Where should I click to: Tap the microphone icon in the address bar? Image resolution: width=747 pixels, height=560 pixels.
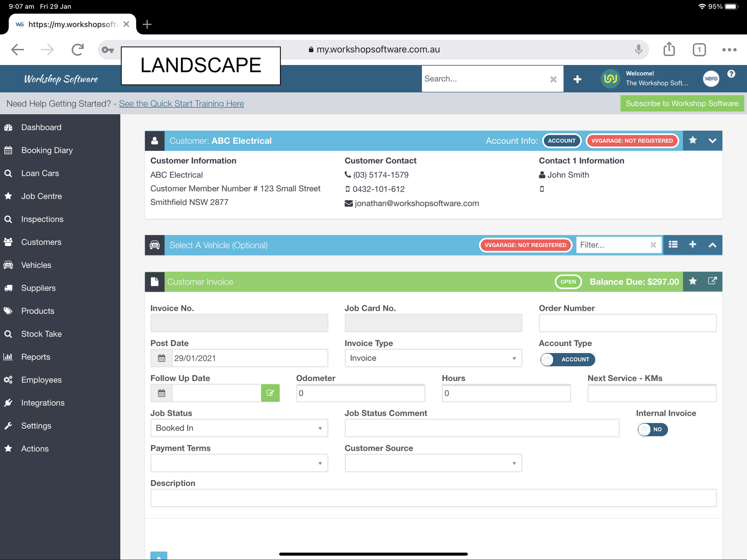coord(638,50)
